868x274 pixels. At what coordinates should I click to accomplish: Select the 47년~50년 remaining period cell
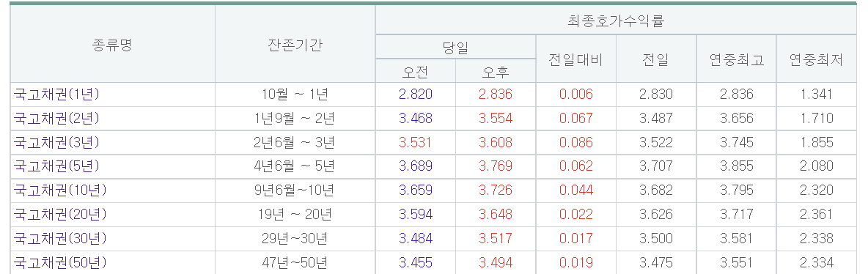click(x=295, y=262)
